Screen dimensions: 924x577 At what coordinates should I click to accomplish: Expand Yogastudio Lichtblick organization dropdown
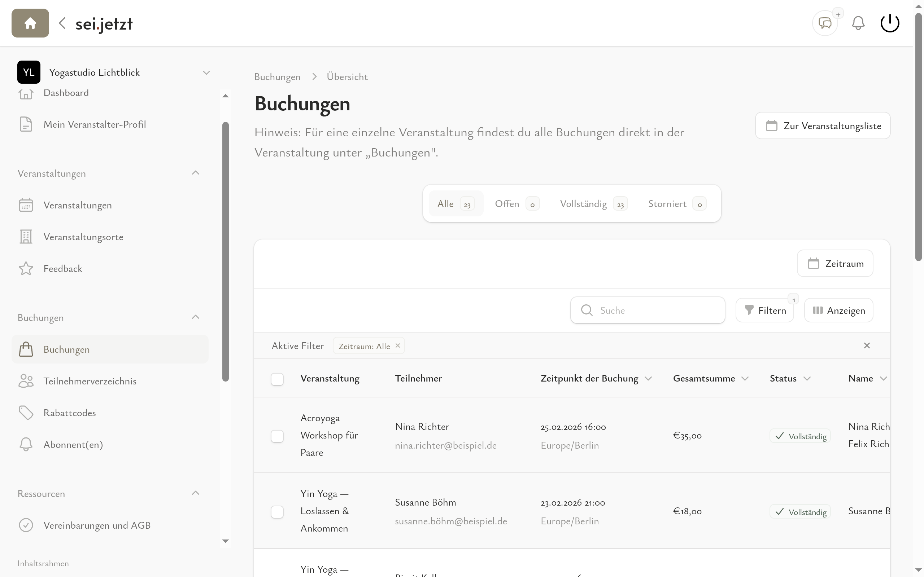206,72
